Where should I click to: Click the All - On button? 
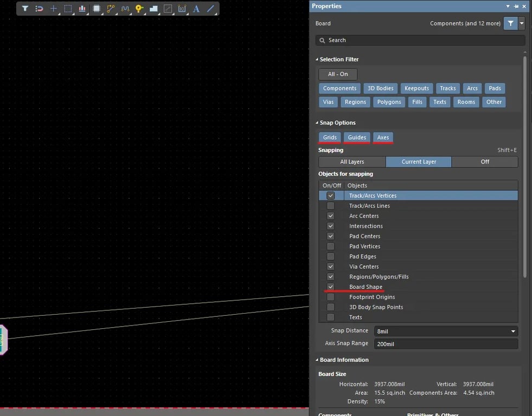(x=338, y=74)
